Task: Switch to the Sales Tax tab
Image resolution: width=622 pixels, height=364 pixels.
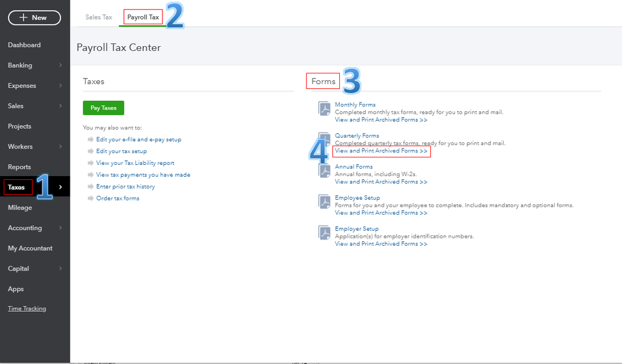Action: [x=99, y=17]
